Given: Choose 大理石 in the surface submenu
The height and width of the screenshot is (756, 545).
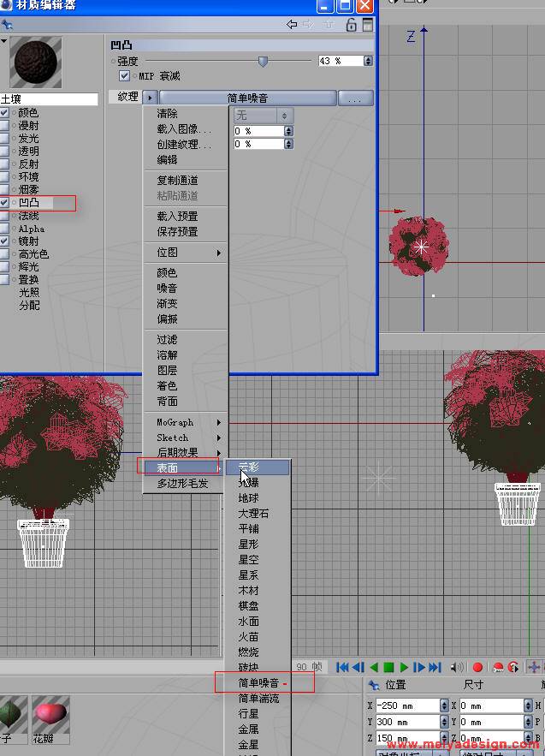Looking at the screenshot, I should 253,513.
